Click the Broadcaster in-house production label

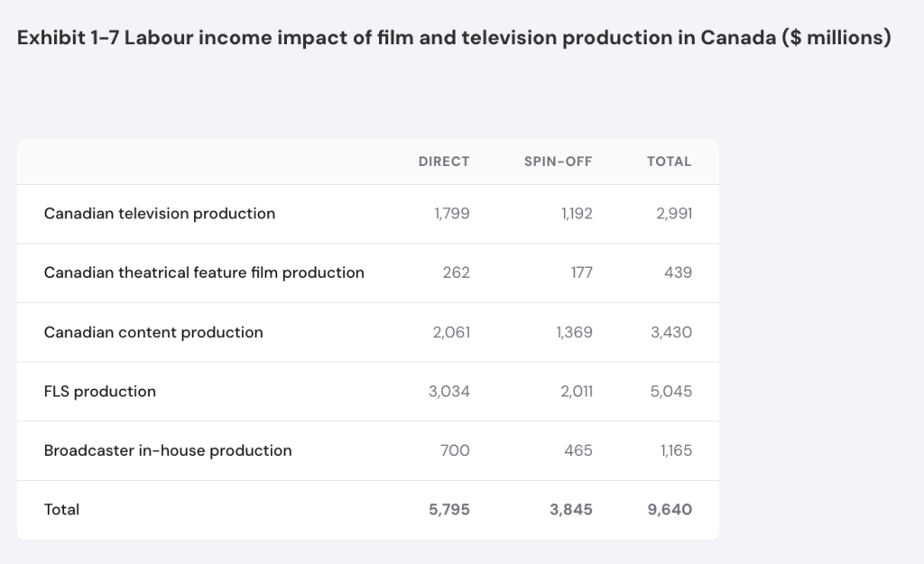(168, 450)
